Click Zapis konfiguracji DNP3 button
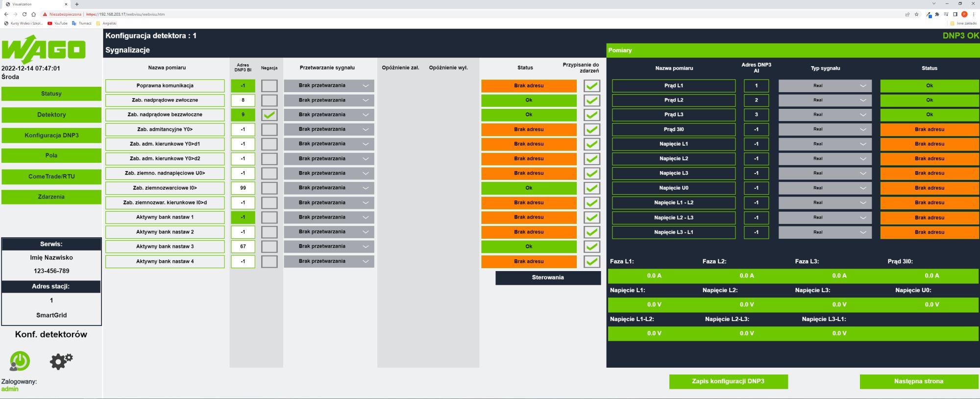 [x=728, y=381]
